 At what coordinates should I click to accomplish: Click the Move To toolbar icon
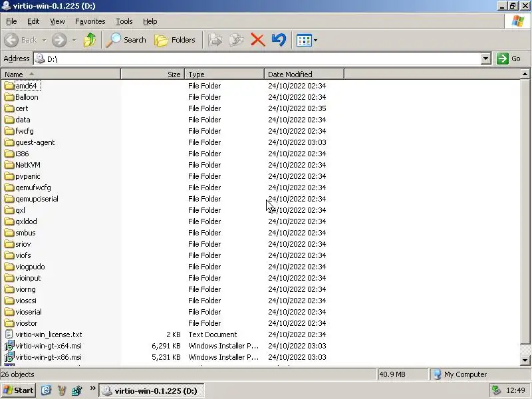coord(215,40)
